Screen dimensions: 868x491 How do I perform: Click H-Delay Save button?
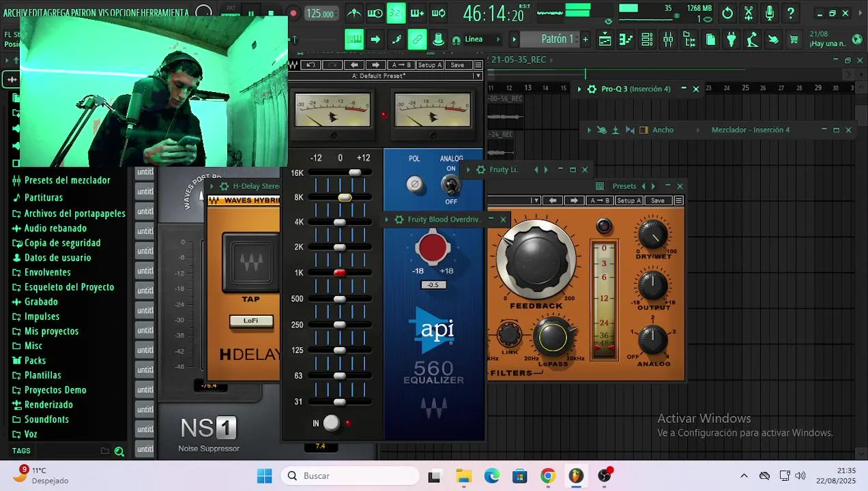pyautogui.click(x=658, y=200)
